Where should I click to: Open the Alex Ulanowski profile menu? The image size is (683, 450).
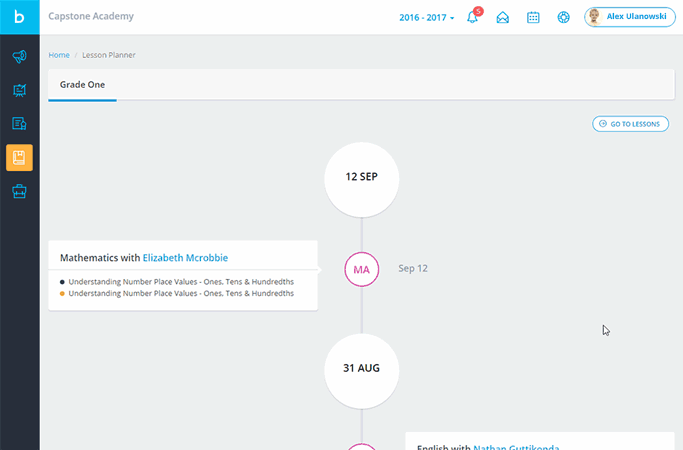(x=630, y=17)
